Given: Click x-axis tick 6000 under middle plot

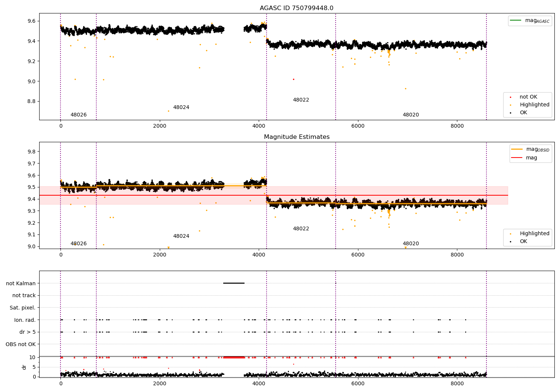Looking at the screenshot, I should 358,255.
